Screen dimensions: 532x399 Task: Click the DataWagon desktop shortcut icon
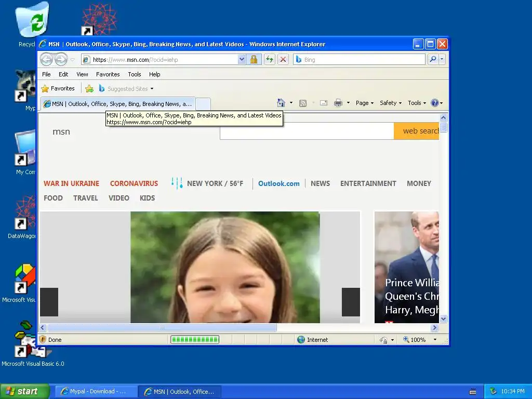[x=25, y=212]
